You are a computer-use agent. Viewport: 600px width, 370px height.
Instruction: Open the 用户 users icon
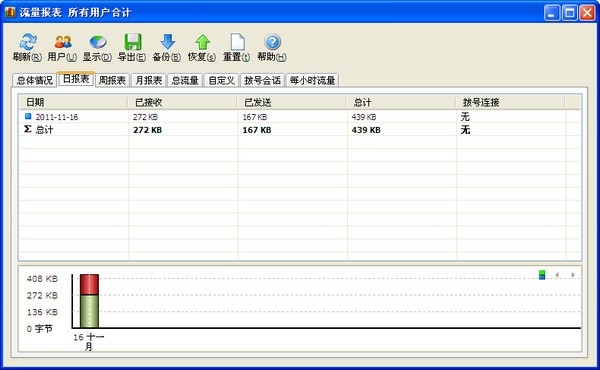(63, 42)
